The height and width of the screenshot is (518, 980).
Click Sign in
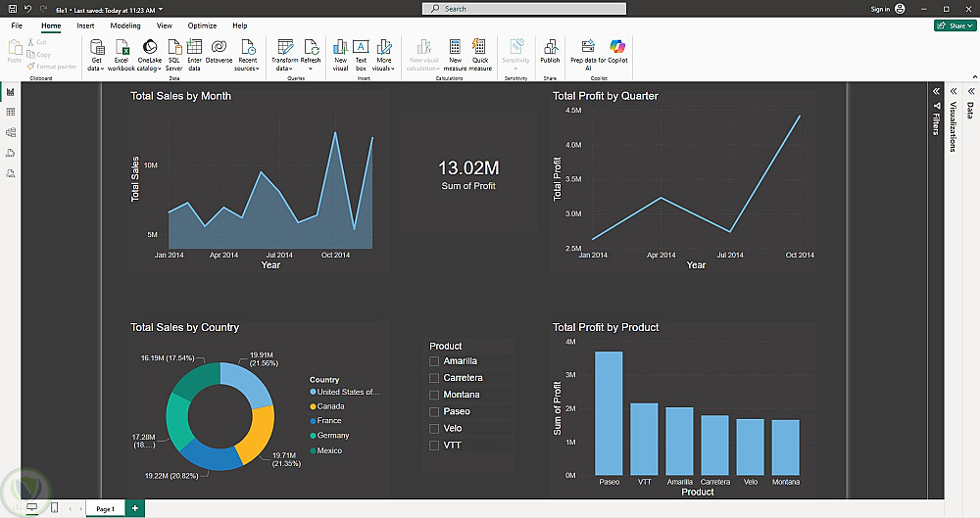click(880, 9)
